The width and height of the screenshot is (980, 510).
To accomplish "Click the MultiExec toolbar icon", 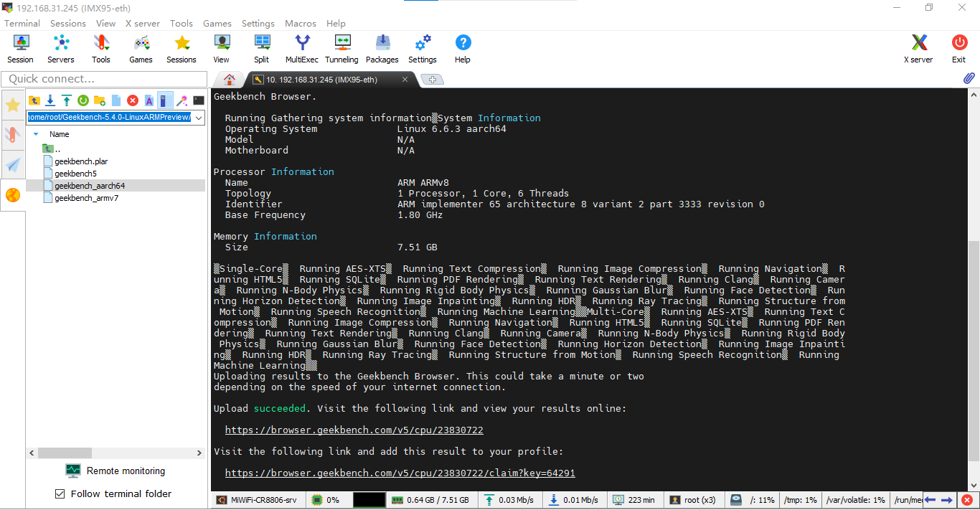I will click(302, 49).
